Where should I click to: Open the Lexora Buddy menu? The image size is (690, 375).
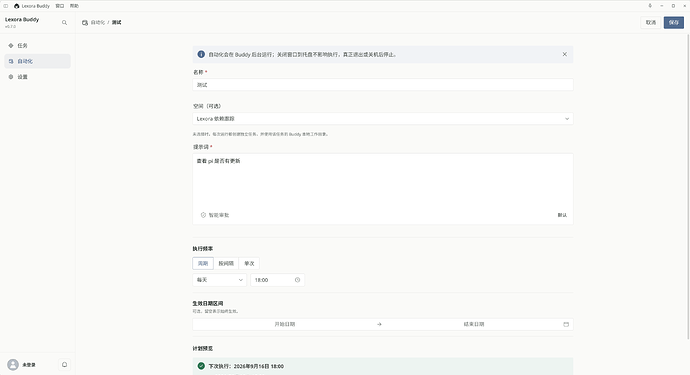click(x=36, y=6)
